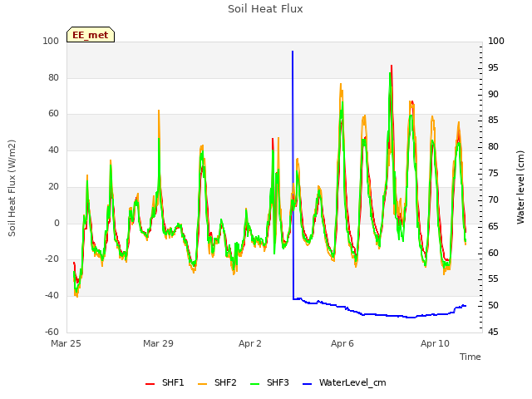Click the left axis value 100

[x=51, y=41]
